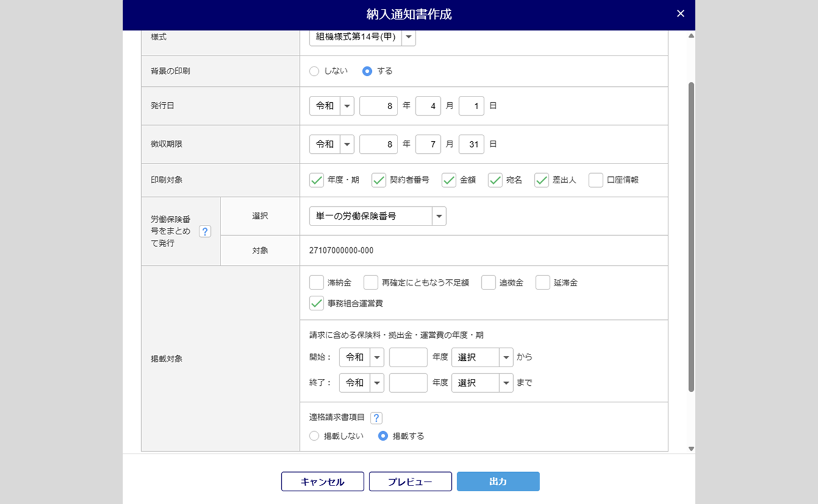Viewport: 818px width, 504px height.
Task: Tick the 延滞金 checkbox
Action: [543, 282]
